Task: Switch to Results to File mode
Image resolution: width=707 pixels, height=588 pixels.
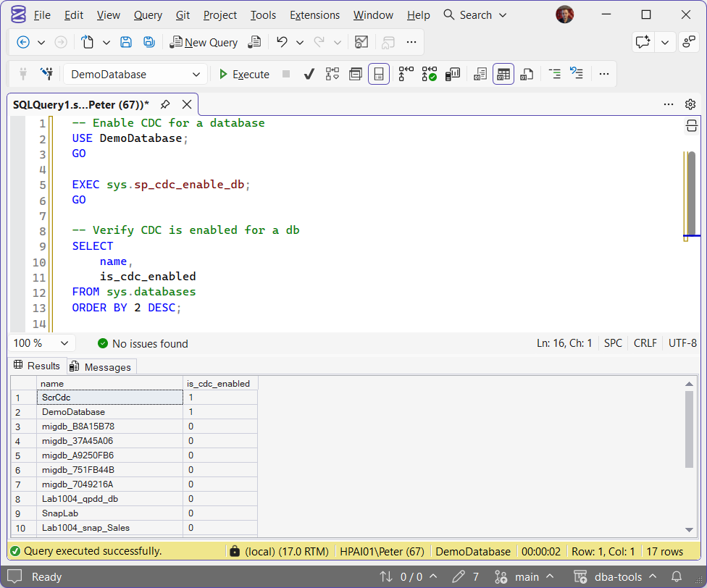Action: pyautogui.click(x=527, y=74)
